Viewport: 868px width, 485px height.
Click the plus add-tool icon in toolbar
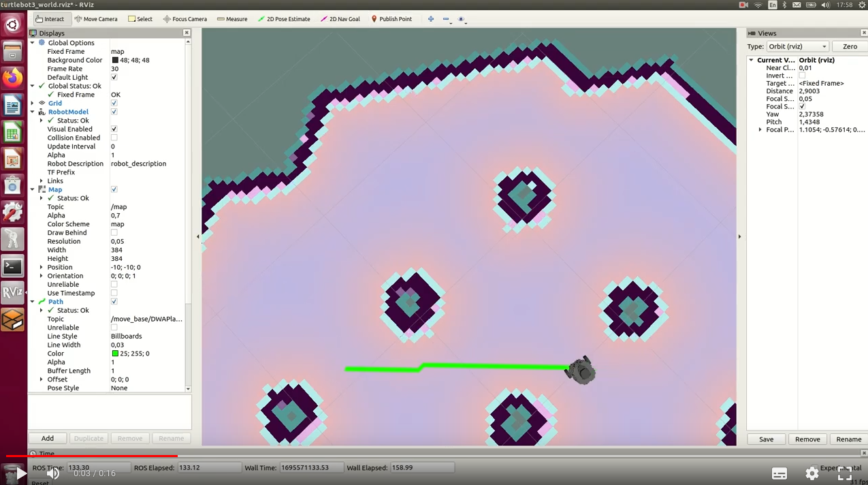tap(431, 19)
